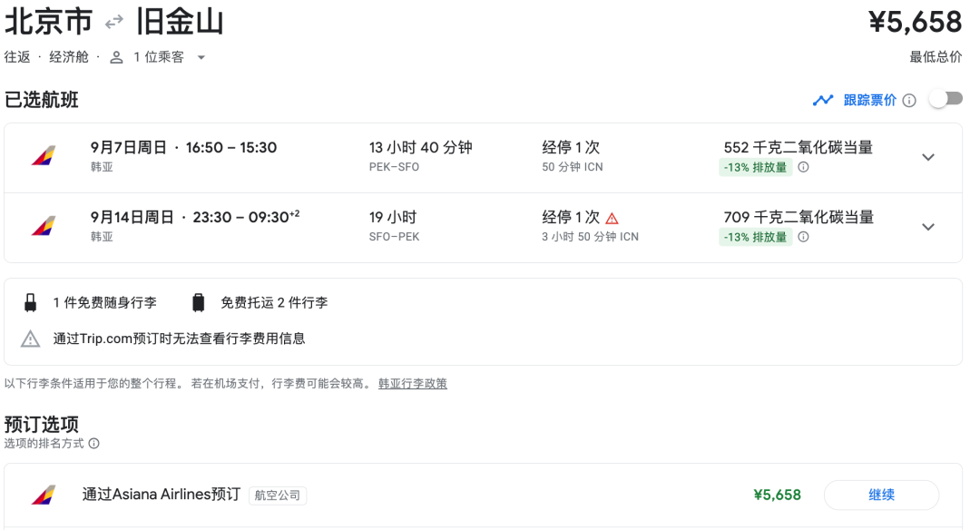Click info icon next to 跟踪票价

909,100
